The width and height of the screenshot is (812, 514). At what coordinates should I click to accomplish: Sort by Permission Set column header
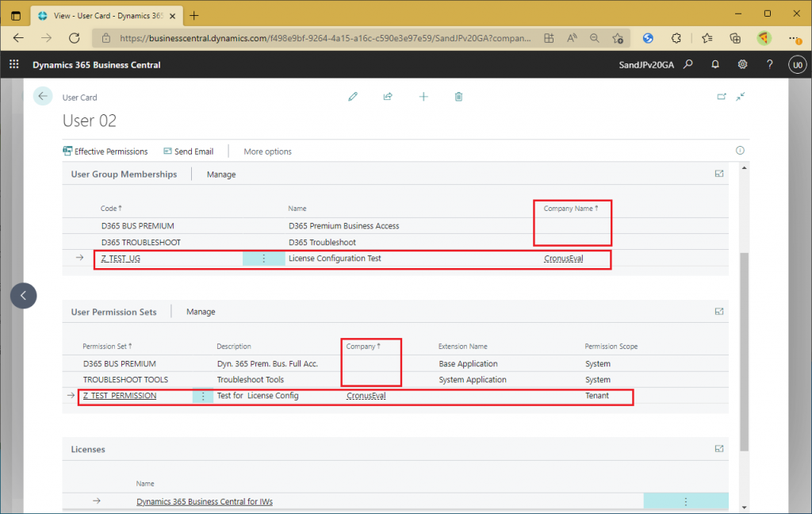click(x=107, y=346)
